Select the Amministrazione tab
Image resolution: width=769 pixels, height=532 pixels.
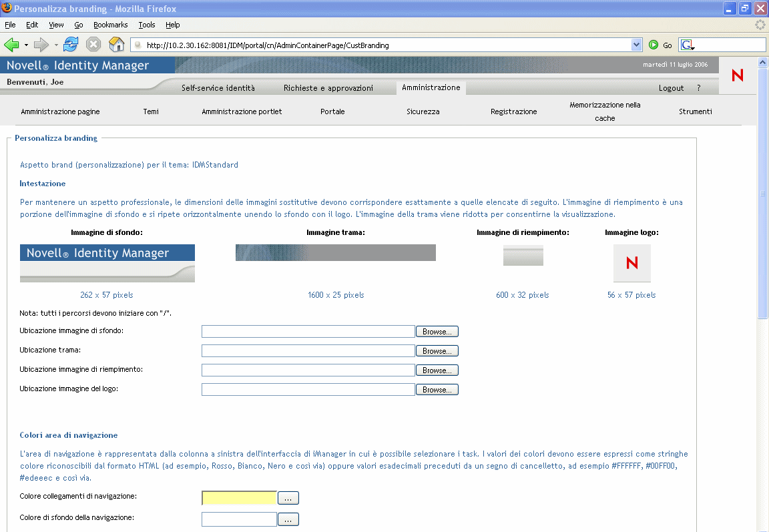[431, 87]
